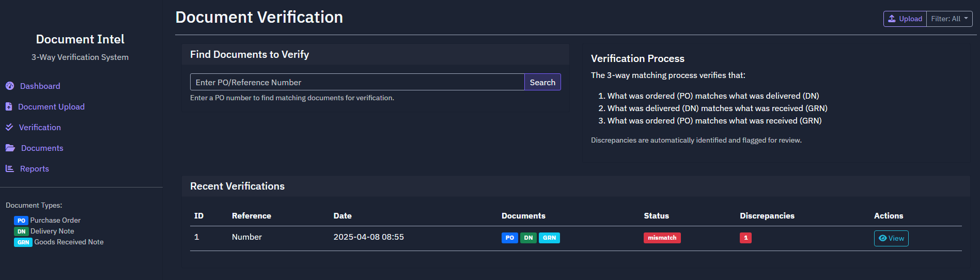Open the Filter: All dropdown
980x280 pixels.
click(949, 19)
